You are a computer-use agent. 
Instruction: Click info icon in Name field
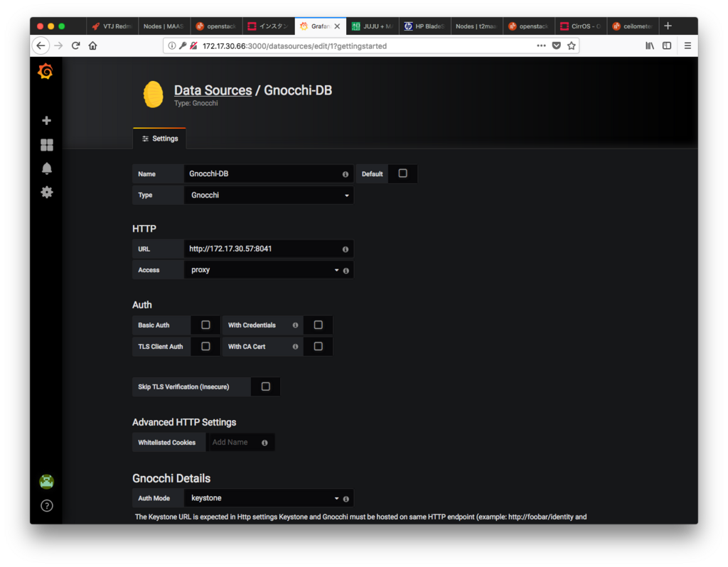346,174
